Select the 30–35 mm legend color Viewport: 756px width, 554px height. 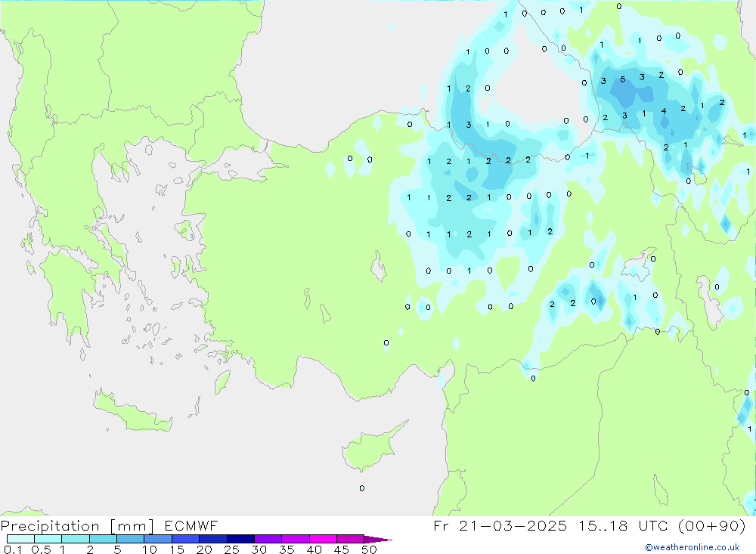click(x=268, y=539)
